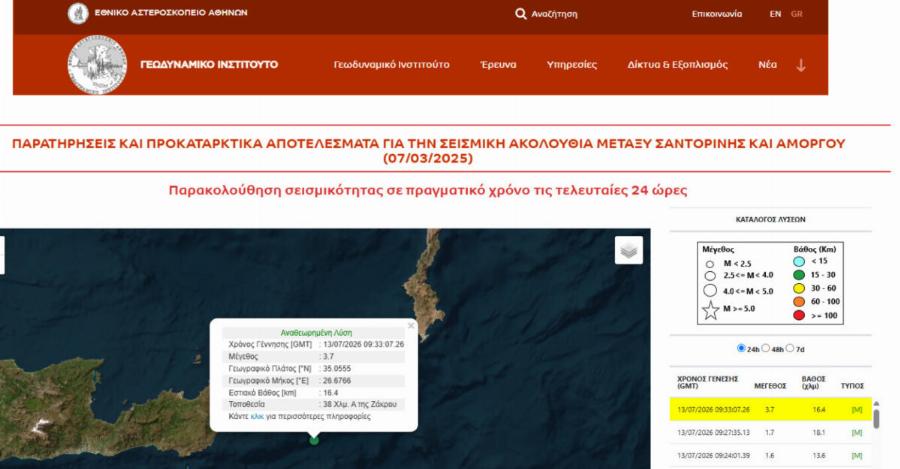Open the Έρευνα menu

[x=498, y=65]
